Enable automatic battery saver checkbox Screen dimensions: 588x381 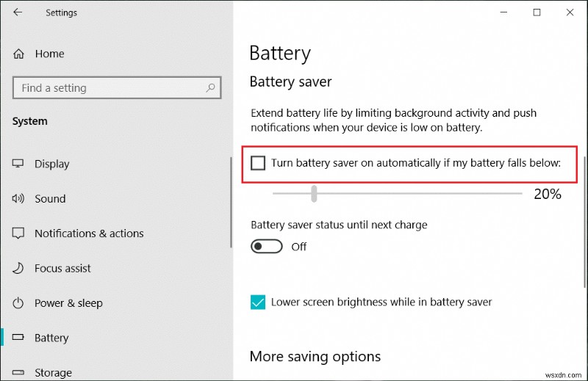click(x=258, y=163)
